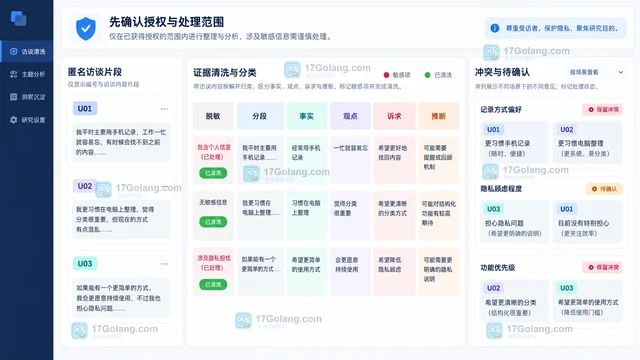Click the green 已清洗 legend dot

coord(427,75)
